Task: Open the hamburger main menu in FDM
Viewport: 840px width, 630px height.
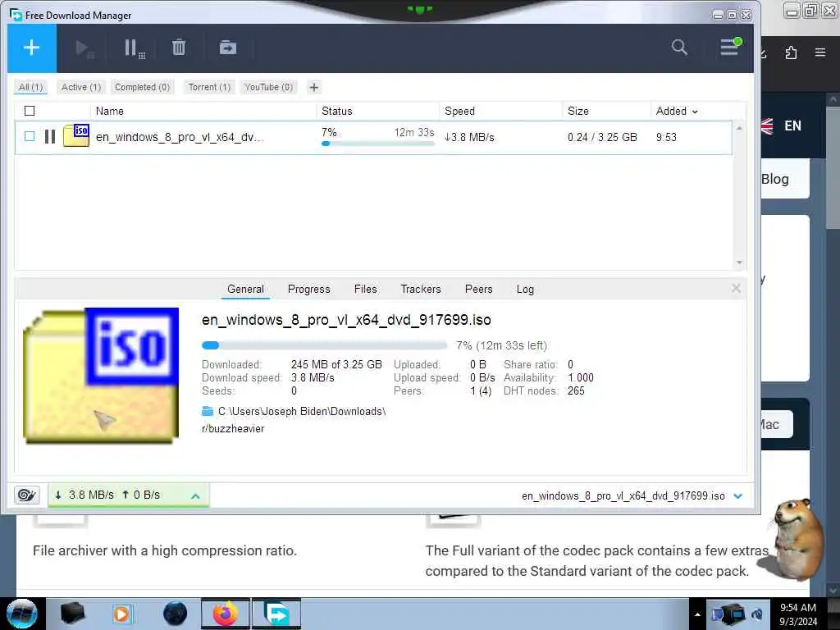Action: tap(729, 47)
